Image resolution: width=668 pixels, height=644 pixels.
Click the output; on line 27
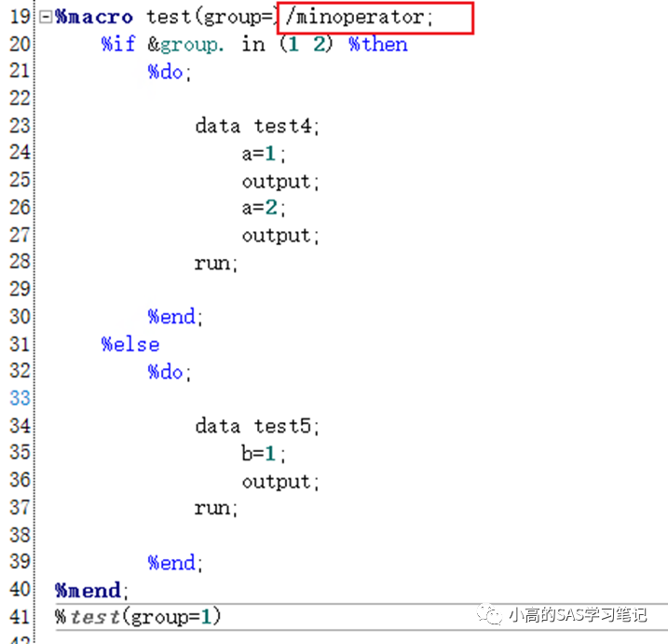click(x=280, y=236)
